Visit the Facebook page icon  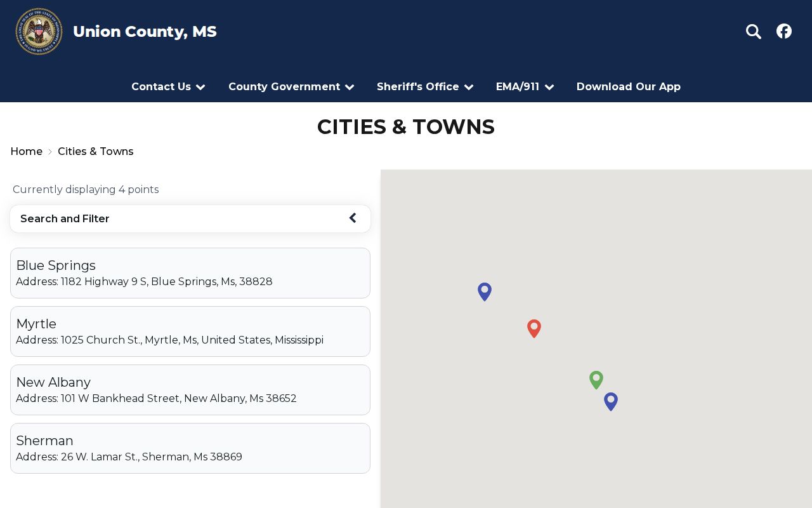784,31
